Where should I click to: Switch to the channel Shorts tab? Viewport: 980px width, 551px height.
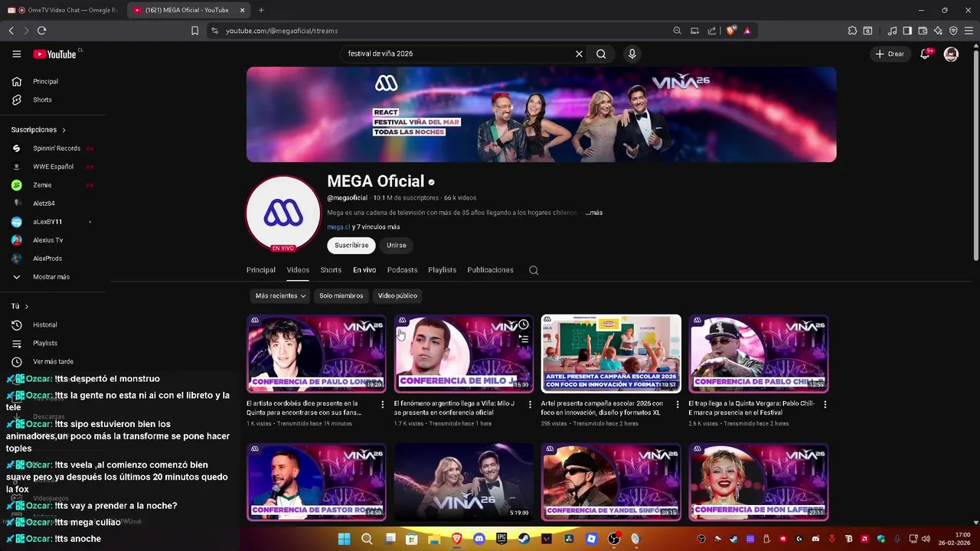pos(331,270)
